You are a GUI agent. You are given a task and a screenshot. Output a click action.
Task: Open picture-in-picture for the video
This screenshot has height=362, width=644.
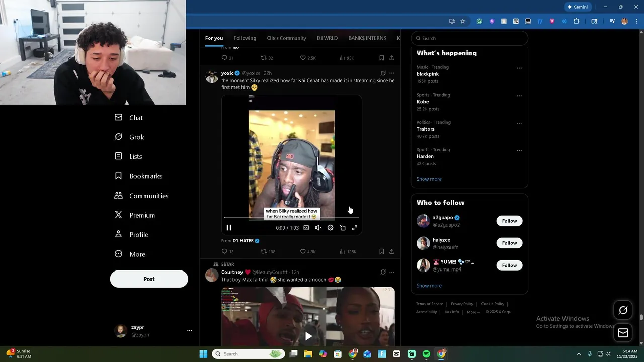coord(343,228)
